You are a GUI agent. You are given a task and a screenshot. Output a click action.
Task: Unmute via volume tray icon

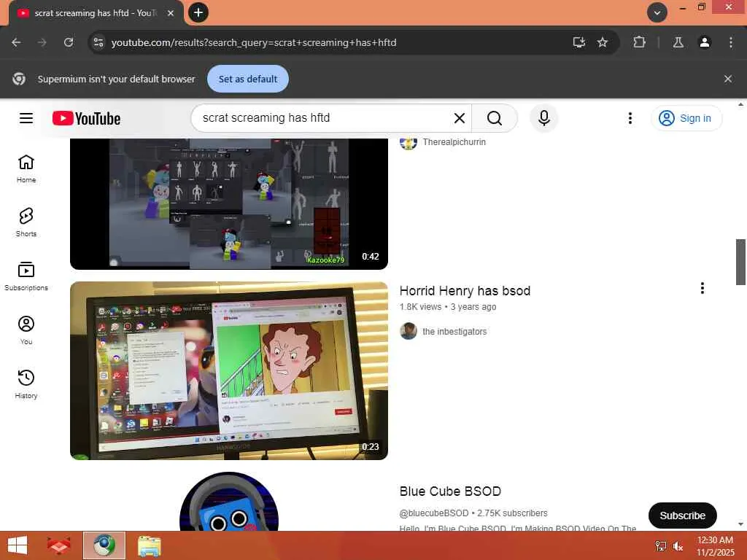(x=678, y=545)
